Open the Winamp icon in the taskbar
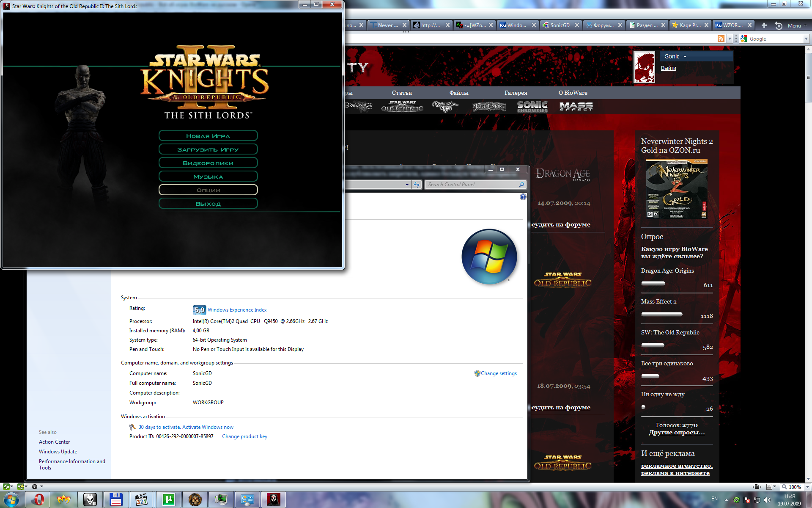This screenshot has height=508, width=812. (64, 500)
